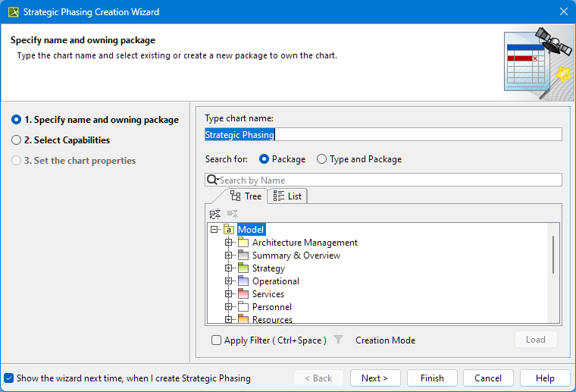This screenshot has width=576, height=392.
Task: Expand the Resources tree node
Action: click(x=229, y=319)
